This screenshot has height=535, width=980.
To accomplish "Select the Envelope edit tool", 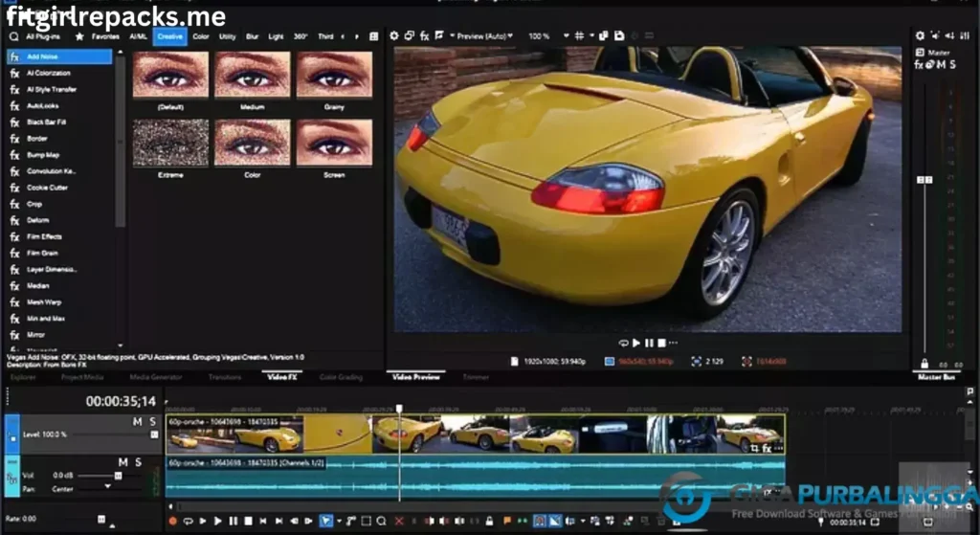I will click(351, 521).
